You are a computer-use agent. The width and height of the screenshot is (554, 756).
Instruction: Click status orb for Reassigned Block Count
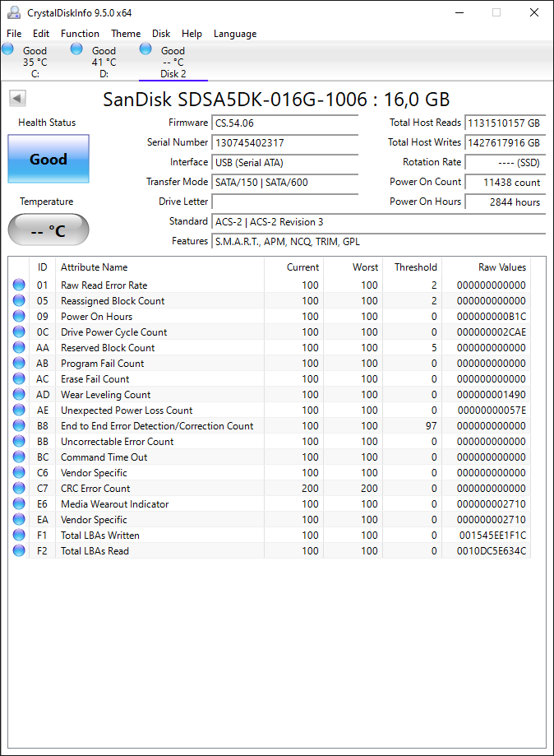19,300
